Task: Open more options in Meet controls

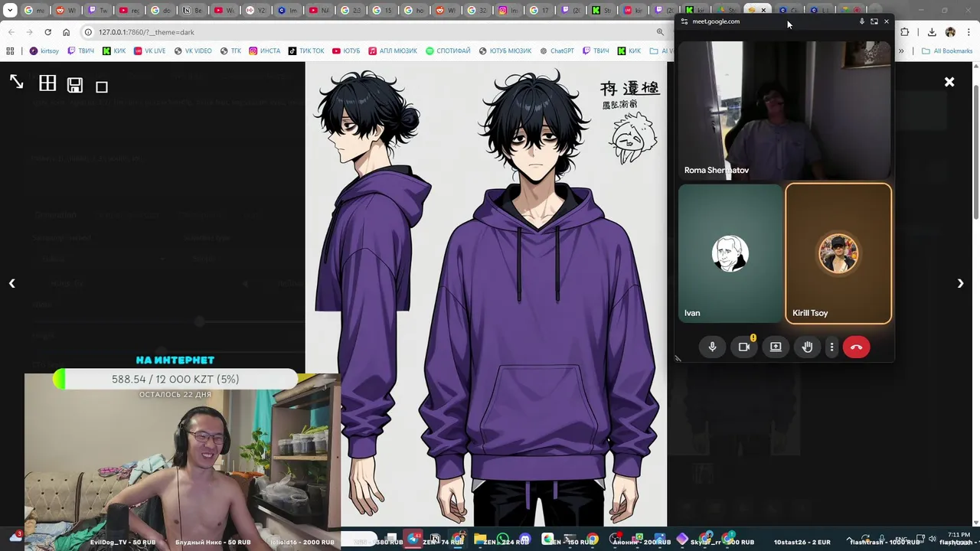Action: (x=831, y=347)
